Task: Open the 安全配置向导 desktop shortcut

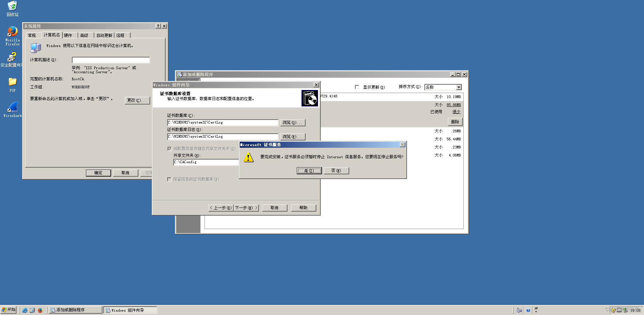Action: point(12,58)
